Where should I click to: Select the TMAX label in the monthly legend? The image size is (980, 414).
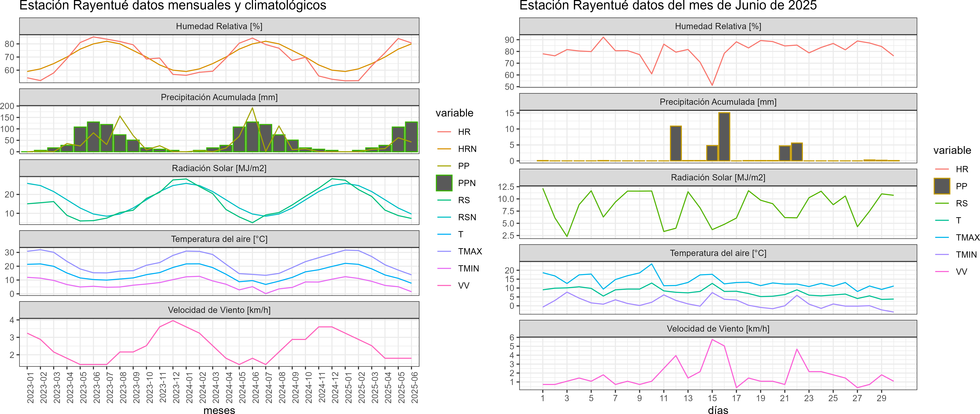[x=470, y=252]
